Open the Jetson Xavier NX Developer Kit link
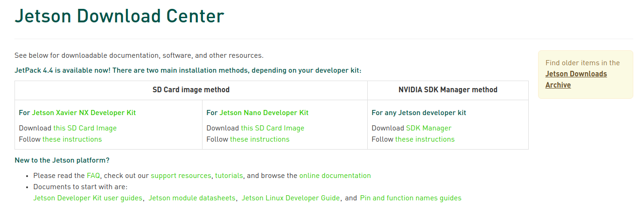The width and height of the screenshot is (644, 212). [x=84, y=113]
